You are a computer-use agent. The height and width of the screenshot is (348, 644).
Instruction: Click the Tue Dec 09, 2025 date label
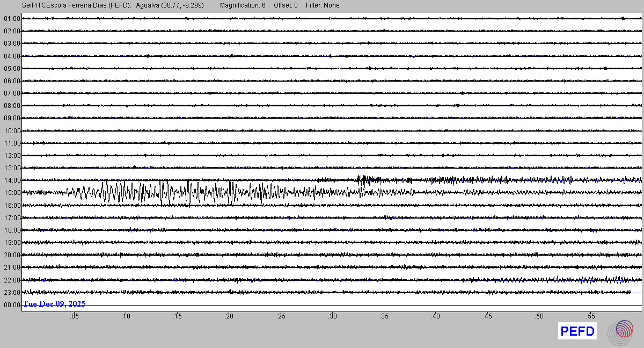54,304
